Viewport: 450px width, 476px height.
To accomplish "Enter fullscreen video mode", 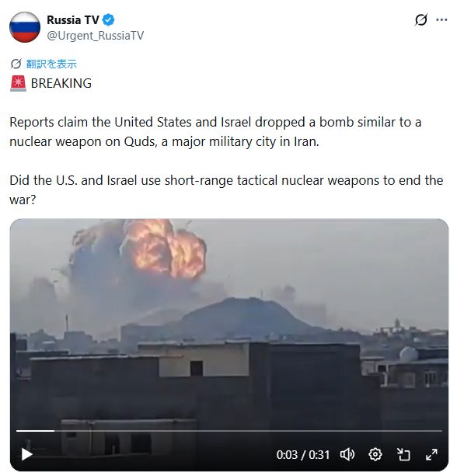I will (431, 454).
